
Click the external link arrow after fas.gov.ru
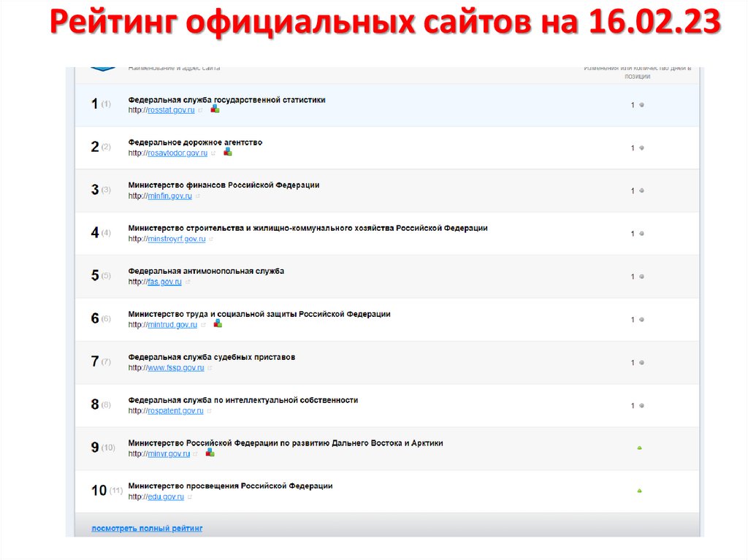click(188, 280)
